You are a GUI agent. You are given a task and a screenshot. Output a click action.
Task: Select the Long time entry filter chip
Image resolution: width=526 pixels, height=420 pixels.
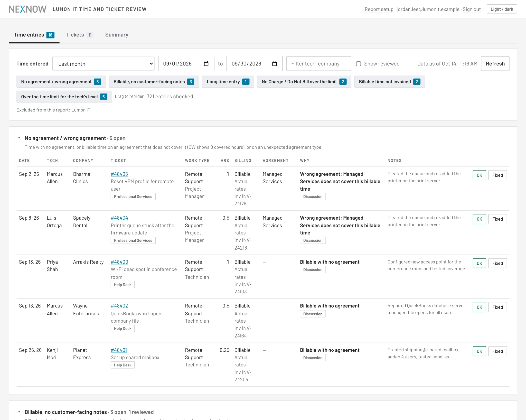coord(228,82)
